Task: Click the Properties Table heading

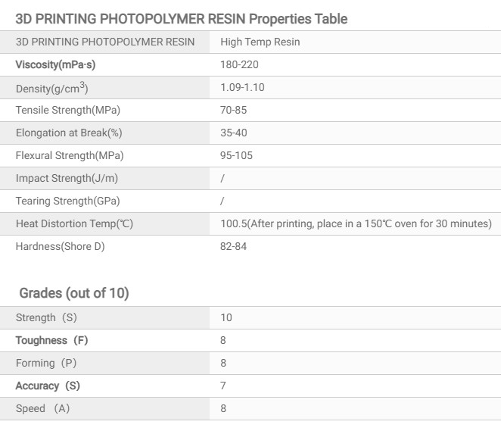Action: tap(182, 19)
